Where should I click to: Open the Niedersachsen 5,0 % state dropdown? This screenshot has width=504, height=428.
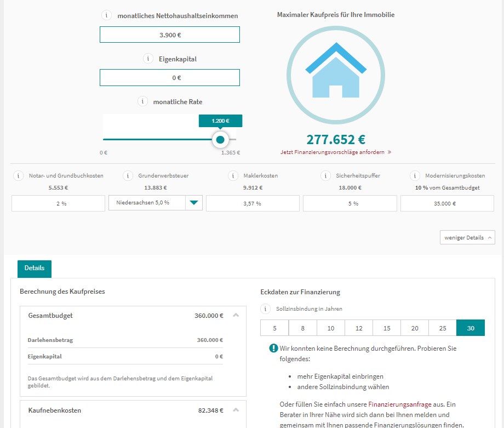pyautogui.click(x=155, y=203)
